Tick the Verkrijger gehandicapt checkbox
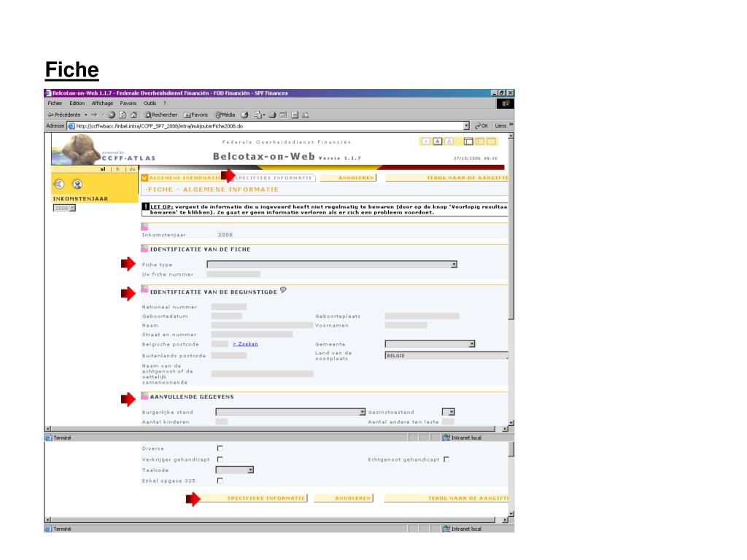 click(220, 459)
